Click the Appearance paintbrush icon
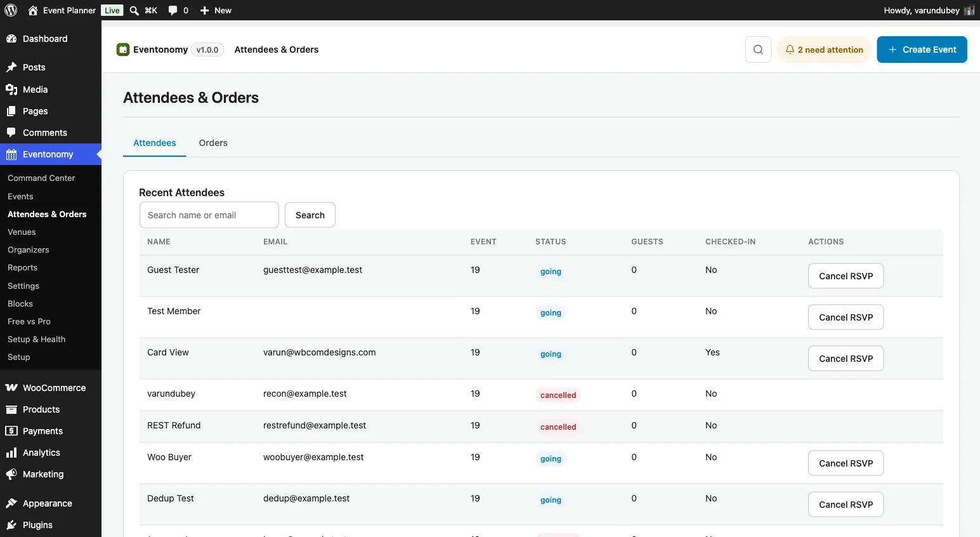 (11, 503)
